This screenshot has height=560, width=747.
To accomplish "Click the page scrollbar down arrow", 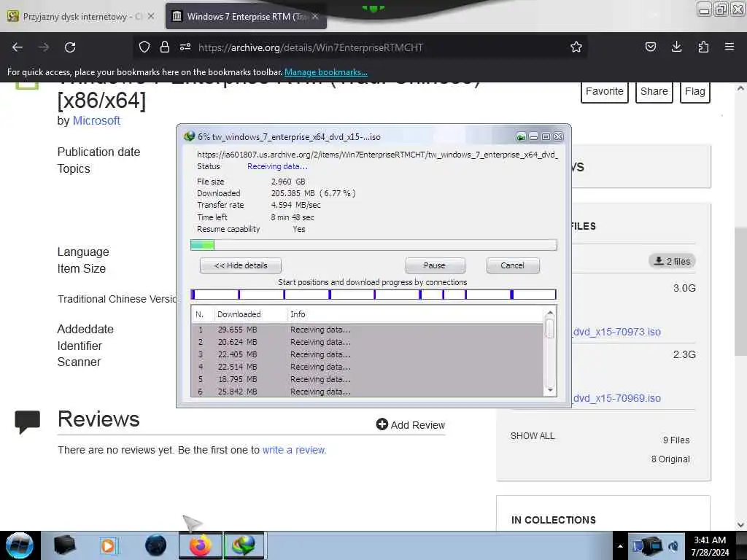I will 741,524.
